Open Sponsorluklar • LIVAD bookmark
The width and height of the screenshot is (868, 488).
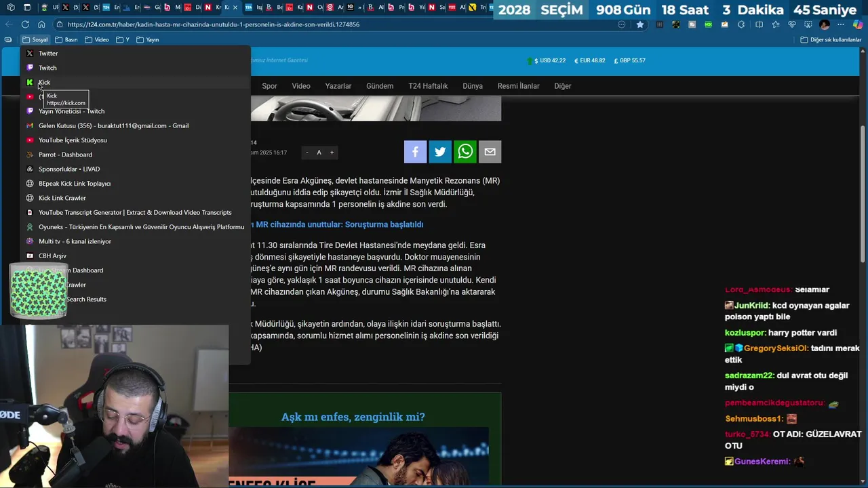[x=136, y=169]
